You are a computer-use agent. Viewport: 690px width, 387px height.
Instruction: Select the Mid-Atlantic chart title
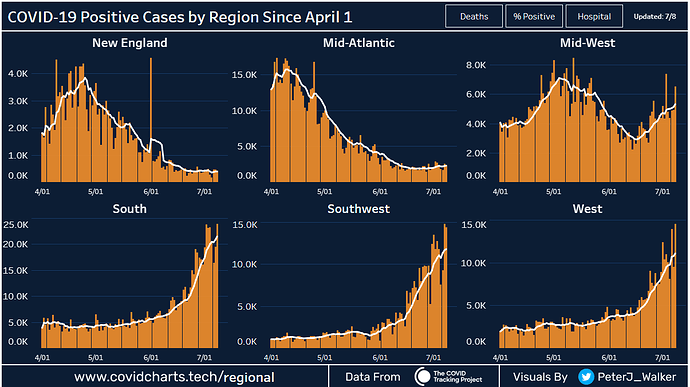click(359, 43)
